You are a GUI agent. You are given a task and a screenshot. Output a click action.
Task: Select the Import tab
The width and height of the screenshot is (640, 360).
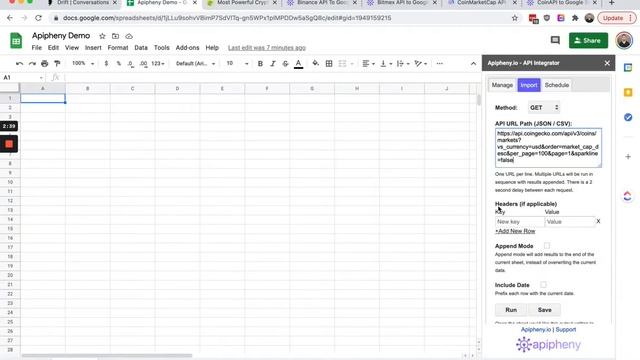click(529, 85)
